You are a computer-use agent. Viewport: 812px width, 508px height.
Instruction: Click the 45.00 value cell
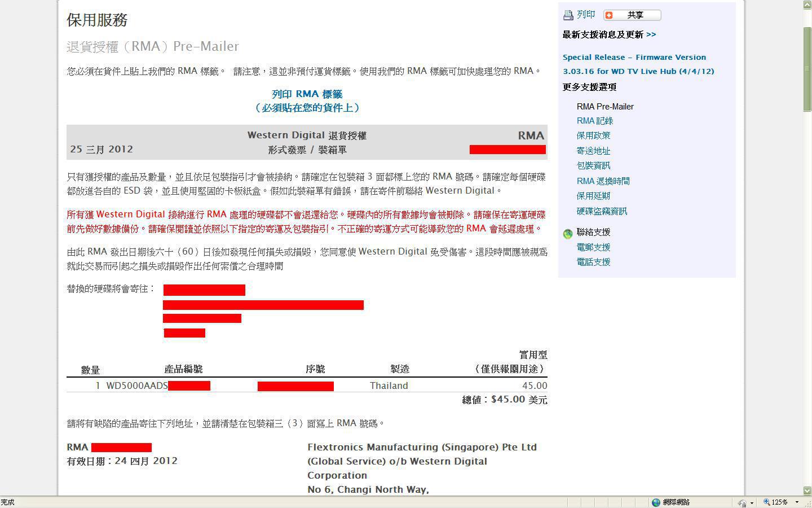535,386
